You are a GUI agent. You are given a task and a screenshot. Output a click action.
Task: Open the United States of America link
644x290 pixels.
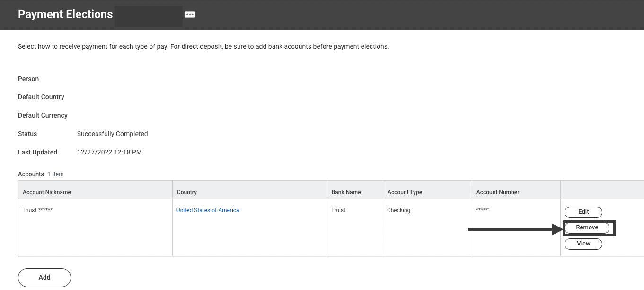click(207, 210)
